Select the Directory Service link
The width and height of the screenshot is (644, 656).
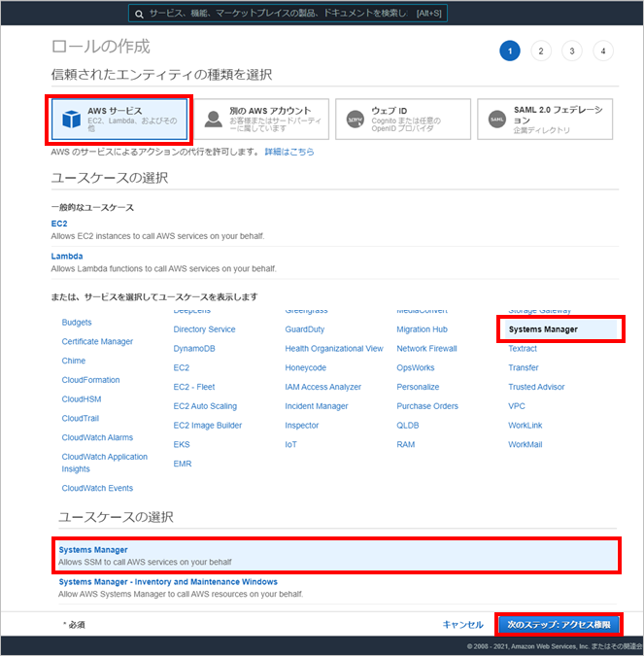pyautogui.click(x=205, y=329)
